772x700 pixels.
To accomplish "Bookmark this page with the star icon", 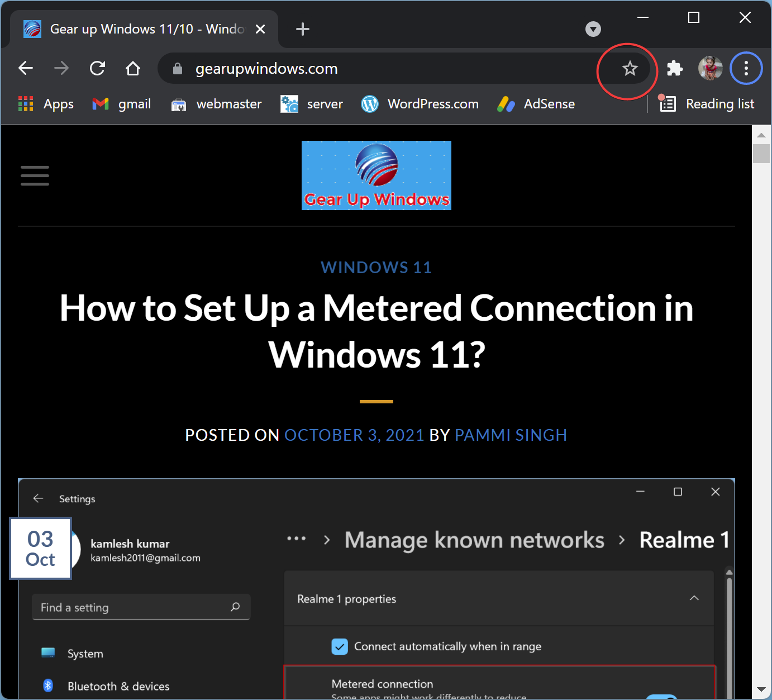I will pyautogui.click(x=630, y=68).
